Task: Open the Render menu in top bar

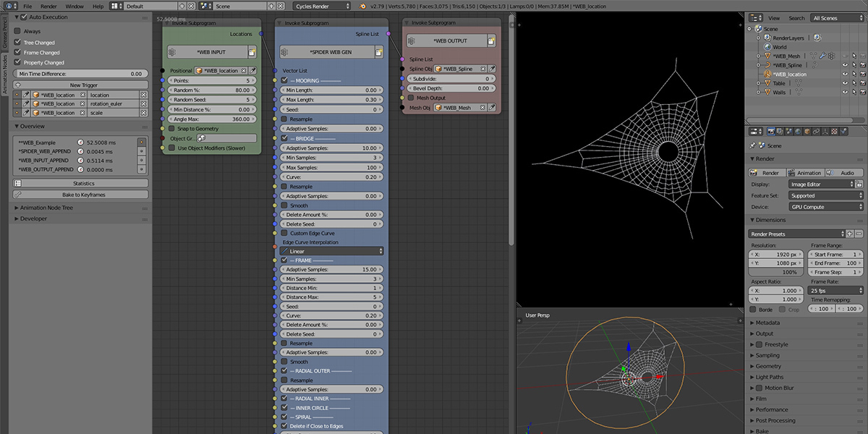Action: (x=48, y=6)
